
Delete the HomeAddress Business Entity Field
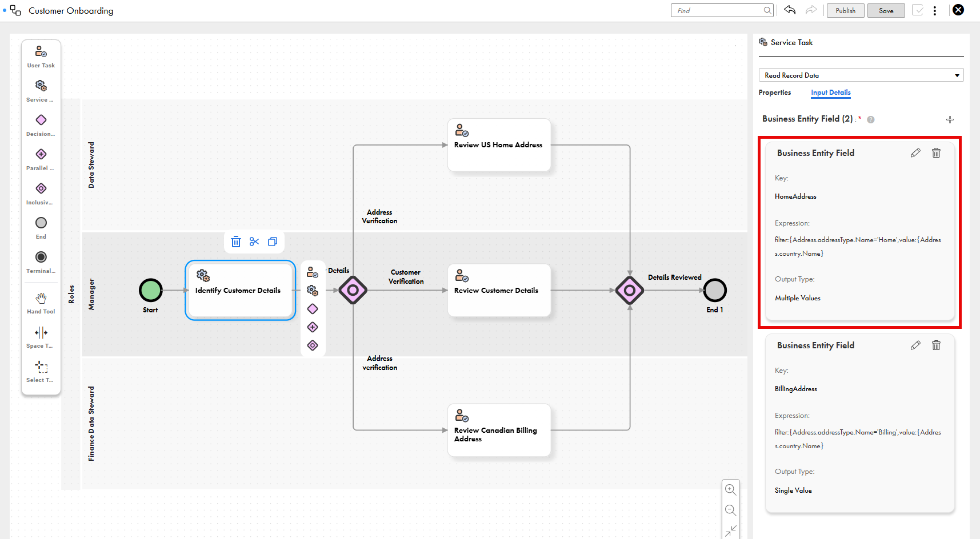pyautogui.click(x=936, y=153)
